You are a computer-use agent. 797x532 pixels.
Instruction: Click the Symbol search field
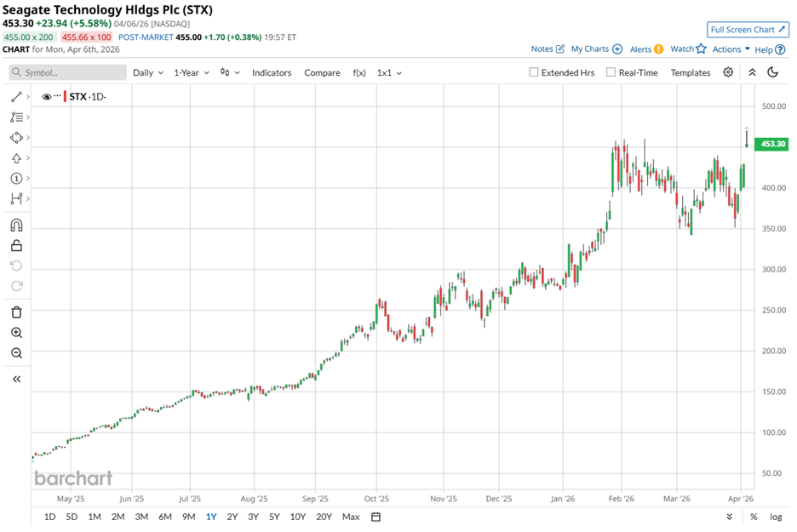68,73
